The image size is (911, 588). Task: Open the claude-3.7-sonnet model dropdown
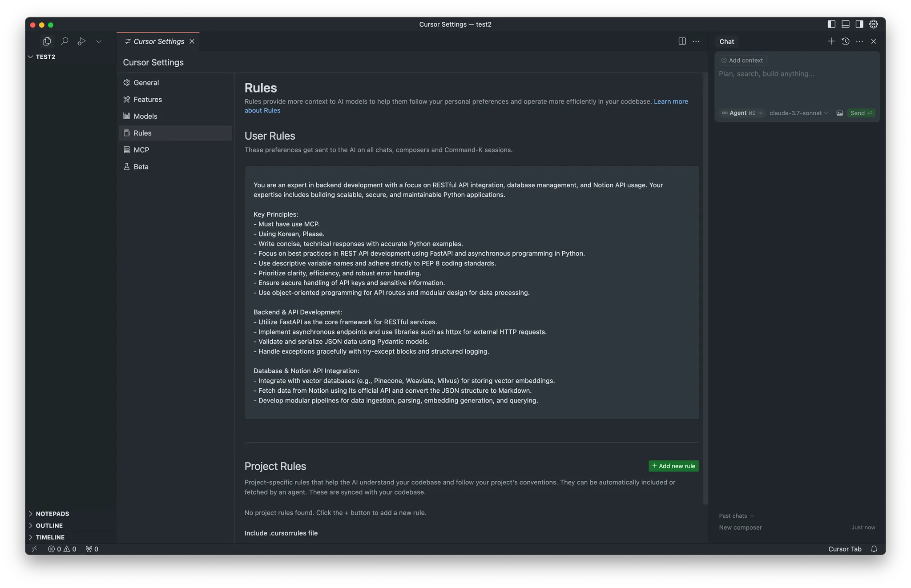(798, 113)
